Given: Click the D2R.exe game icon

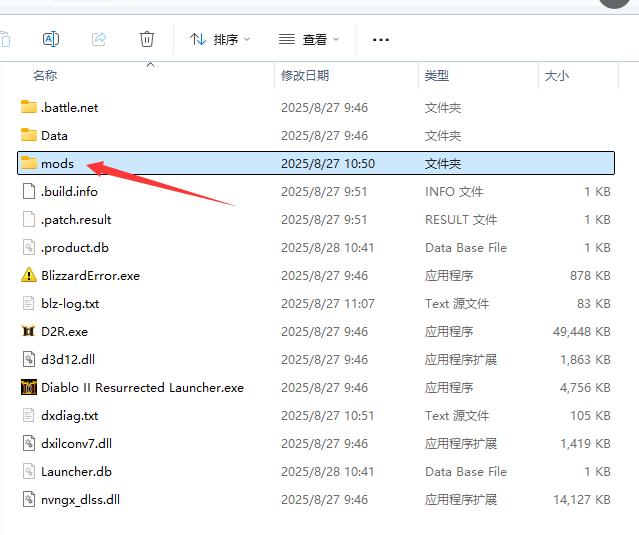Looking at the screenshot, I should pyautogui.click(x=29, y=331).
